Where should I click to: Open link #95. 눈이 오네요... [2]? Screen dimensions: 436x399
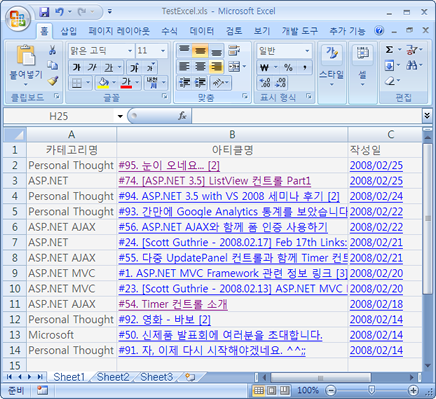click(169, 165)
